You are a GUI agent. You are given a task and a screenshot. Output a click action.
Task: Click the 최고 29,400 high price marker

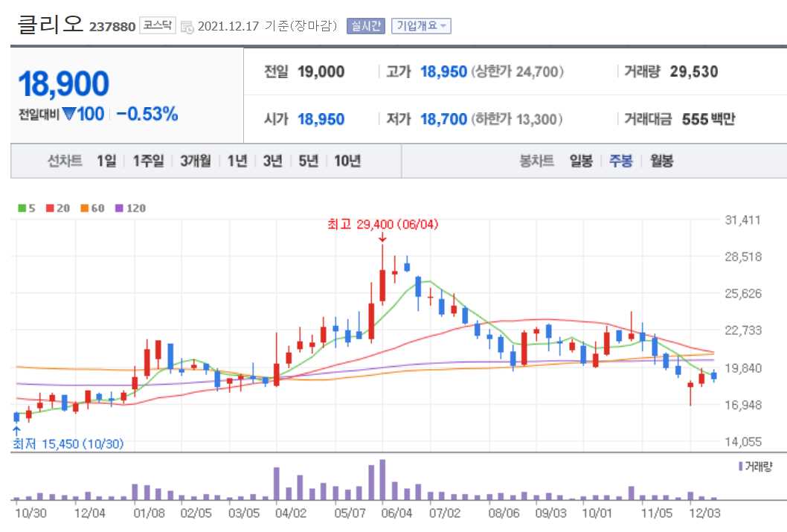coord(384,225)
